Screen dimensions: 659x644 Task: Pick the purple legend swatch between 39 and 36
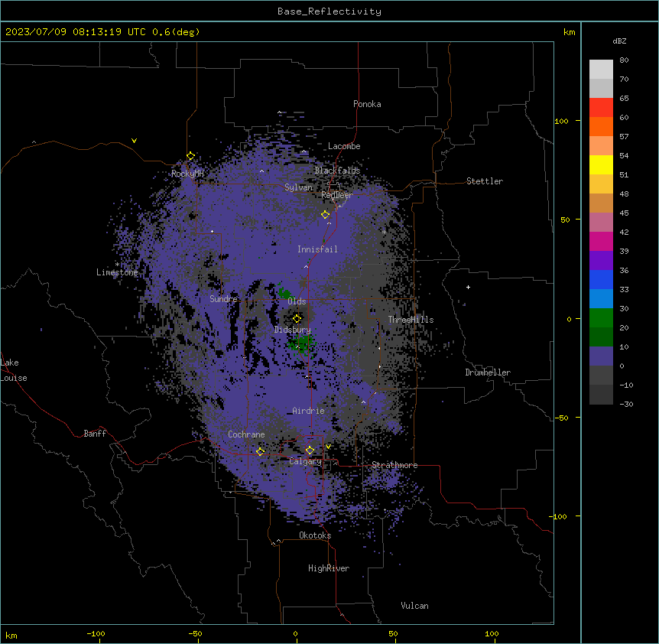pyautogui.click(x=601, y=261)
